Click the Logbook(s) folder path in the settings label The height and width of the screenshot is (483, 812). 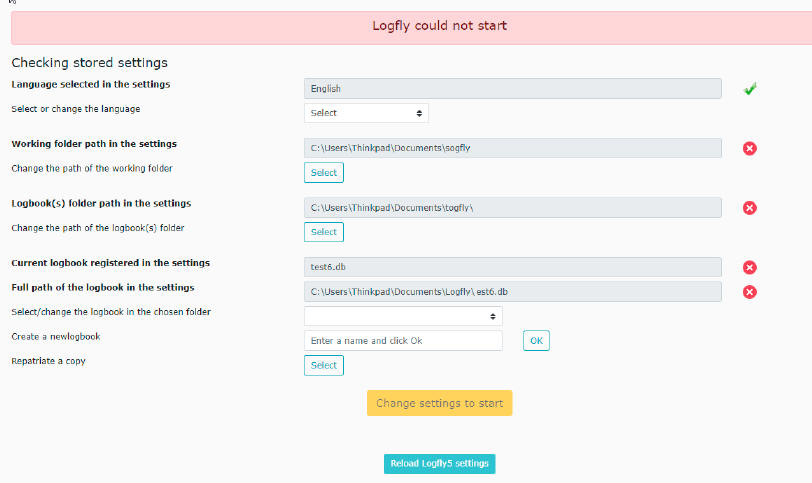click(x=101, y=203)
